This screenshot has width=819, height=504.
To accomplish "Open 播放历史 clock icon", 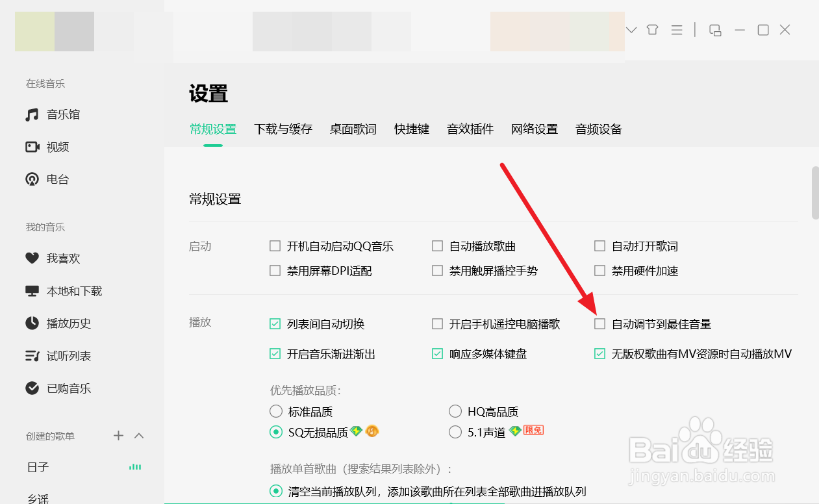I will pos(32,323).
